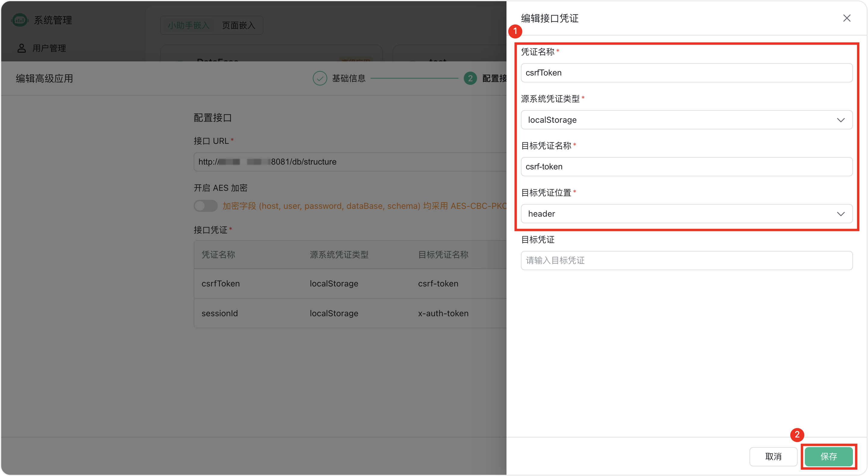The width and height of the screenshot is (868, 476).
Task: Open the 源系统凭证类型 dropdown
Action: pos(686,120)
